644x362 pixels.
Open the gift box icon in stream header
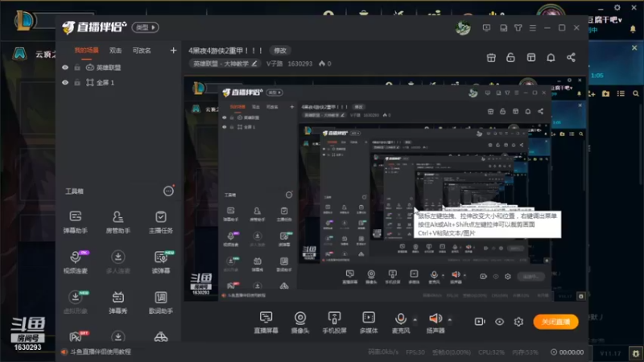pos(491,57)
